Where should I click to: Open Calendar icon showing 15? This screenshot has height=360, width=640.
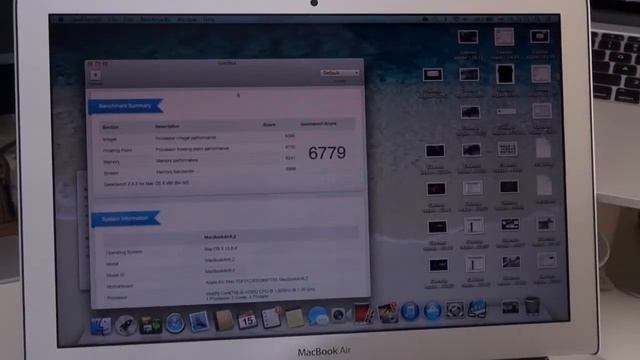pyautogui.click(x=247, y=320)
